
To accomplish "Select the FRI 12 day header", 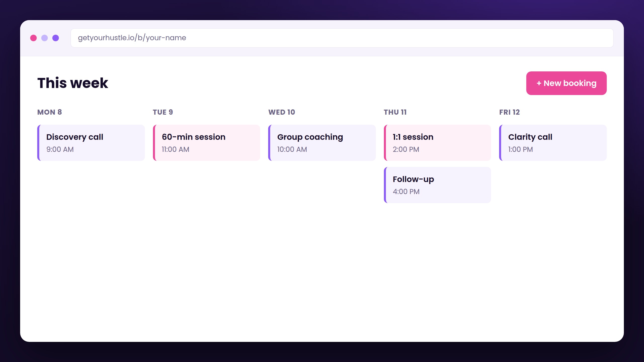I will (509, 112).
